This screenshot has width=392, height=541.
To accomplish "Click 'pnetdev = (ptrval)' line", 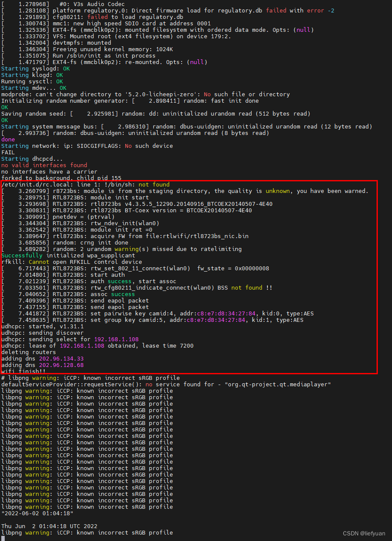I will click(58, 217).
